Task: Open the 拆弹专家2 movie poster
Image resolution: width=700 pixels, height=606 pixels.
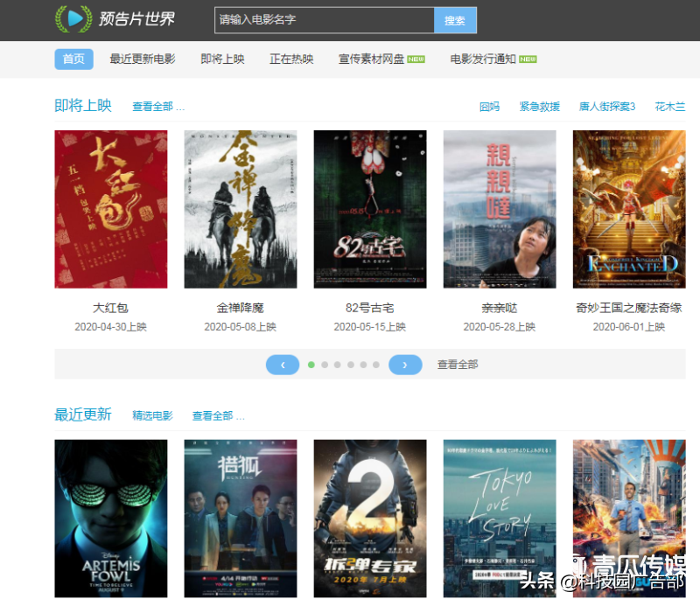Action: [x=369, y=518]
